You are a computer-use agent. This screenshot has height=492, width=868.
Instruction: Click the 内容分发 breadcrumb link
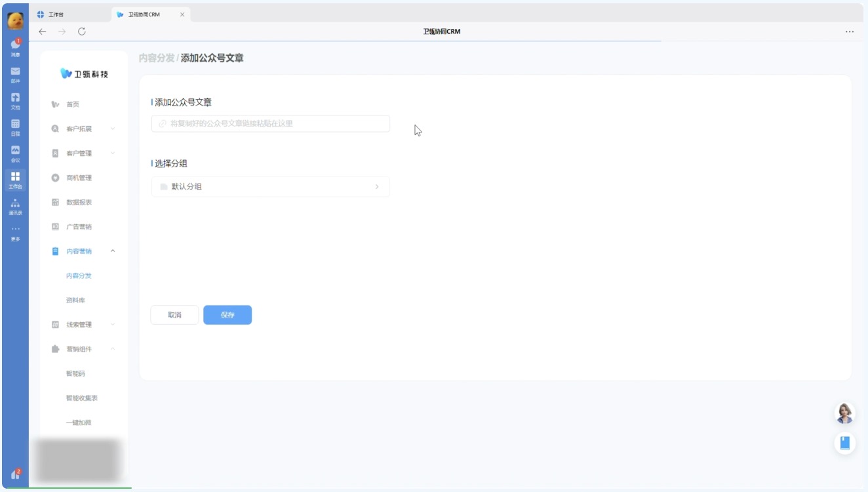156,58
